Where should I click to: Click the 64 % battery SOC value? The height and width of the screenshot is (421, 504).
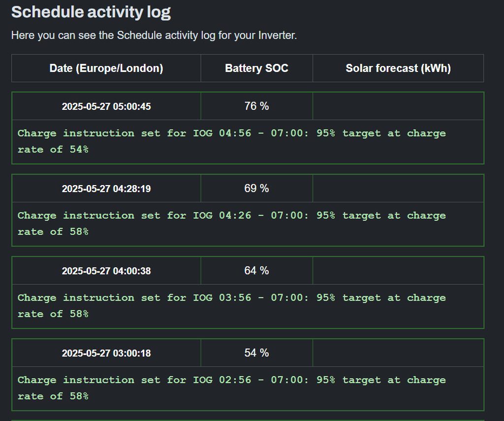coord(256,270)
